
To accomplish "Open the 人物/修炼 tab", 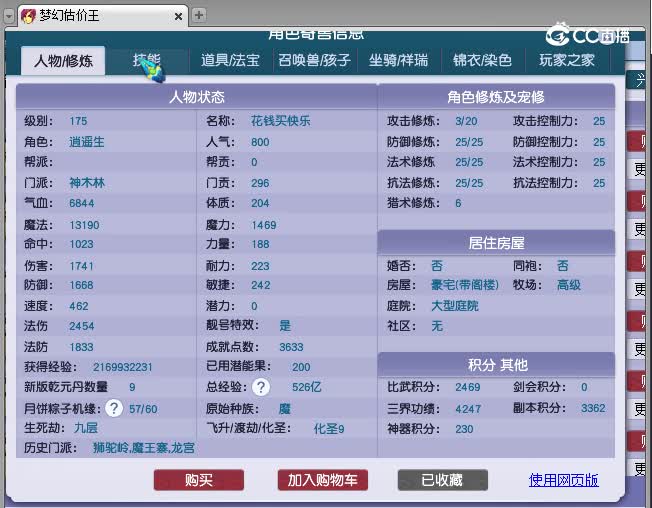I will 63,61.
